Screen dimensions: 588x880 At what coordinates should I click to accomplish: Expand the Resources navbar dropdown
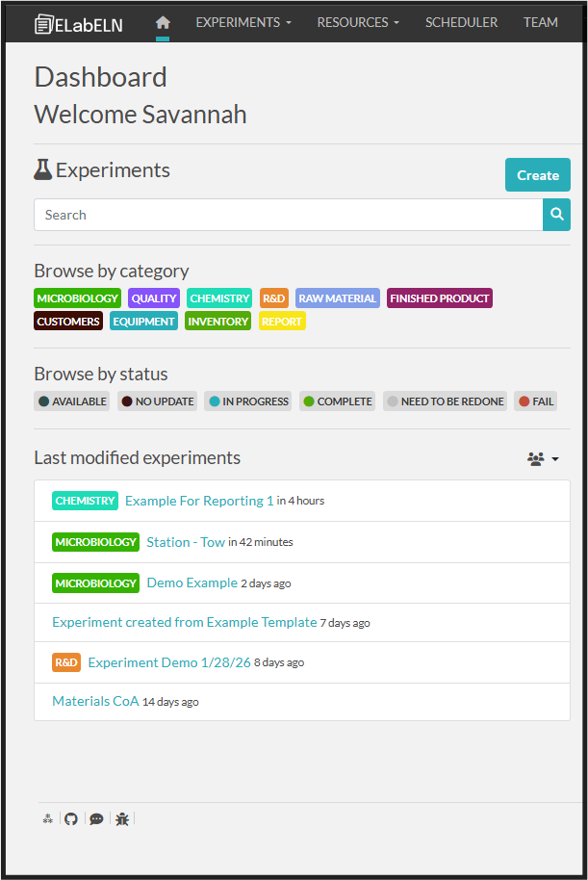(358, 22)
